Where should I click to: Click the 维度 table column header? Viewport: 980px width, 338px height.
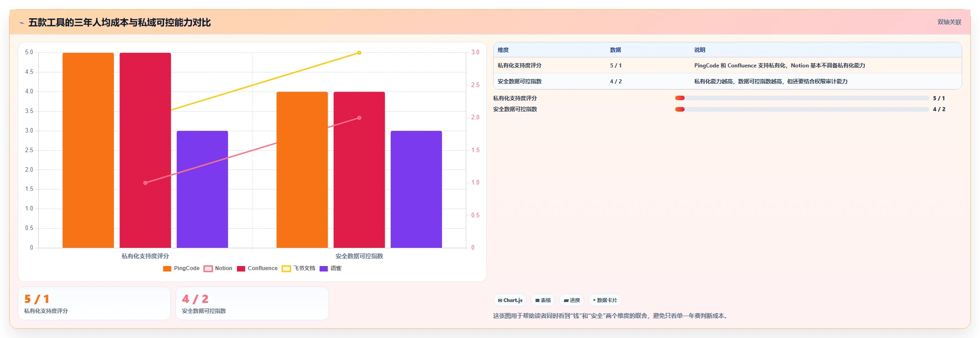503,50
